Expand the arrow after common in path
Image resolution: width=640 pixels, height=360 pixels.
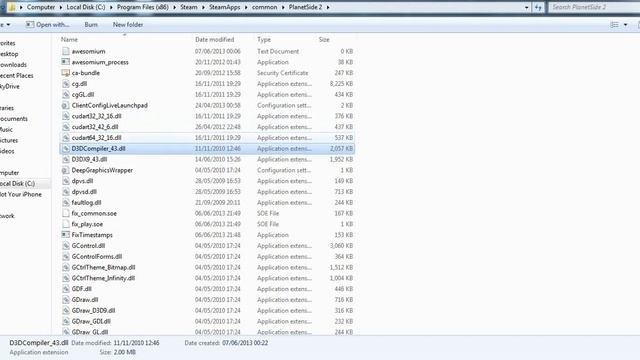[x=283, y=7]
